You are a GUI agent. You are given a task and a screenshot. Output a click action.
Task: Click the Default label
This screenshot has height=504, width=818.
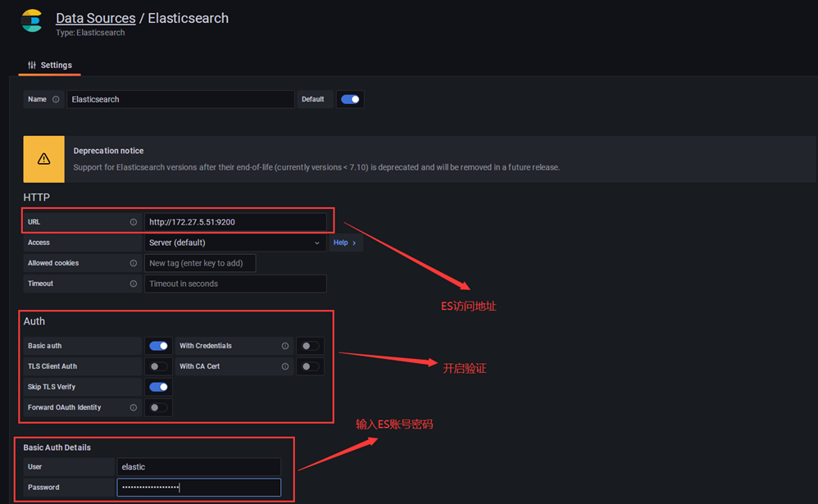313,99
